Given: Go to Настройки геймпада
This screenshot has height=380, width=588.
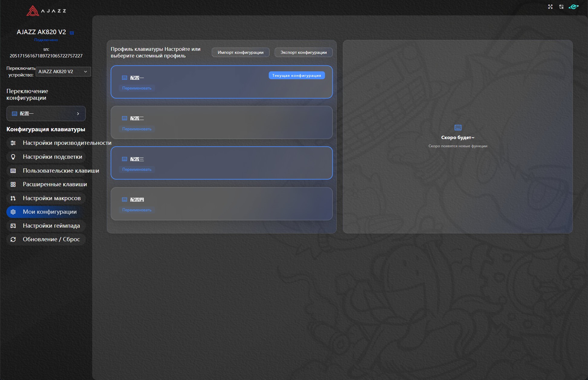Looking at the screenshot, I should [x=46, y=226].
